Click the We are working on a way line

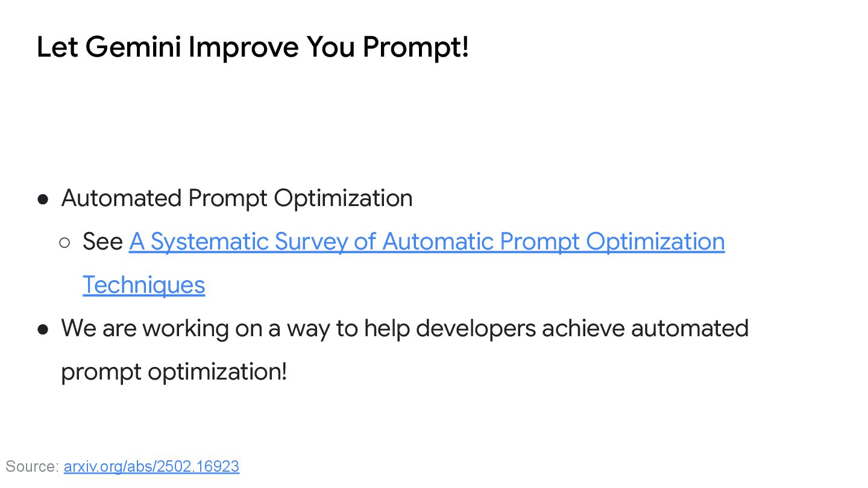tap(405, 328)
